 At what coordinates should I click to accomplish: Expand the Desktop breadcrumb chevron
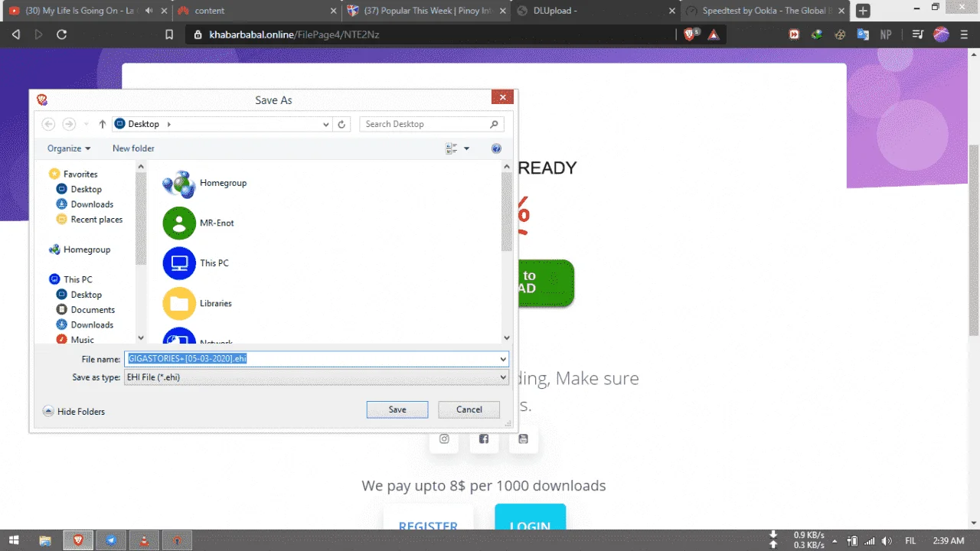[x=168, y=124]
